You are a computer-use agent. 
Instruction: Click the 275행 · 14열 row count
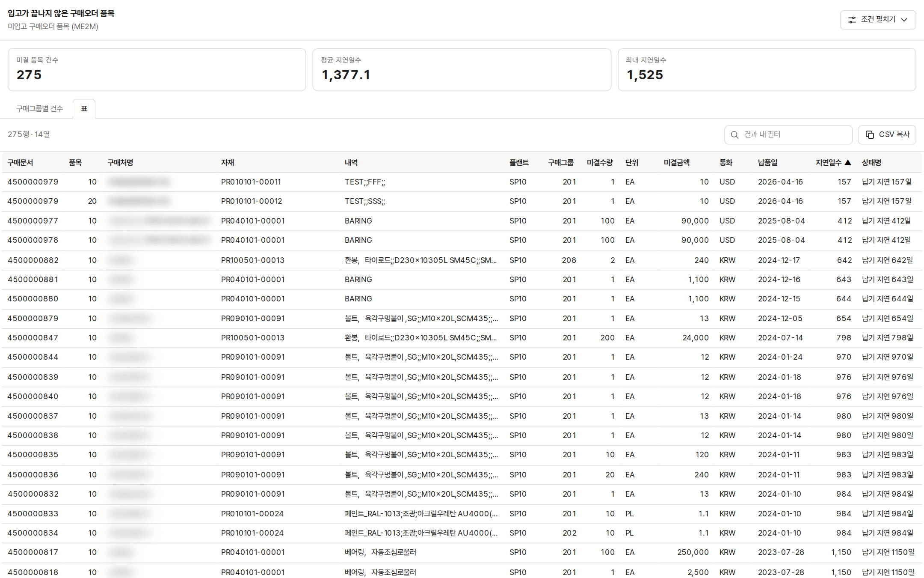click(x=29, y=134)
